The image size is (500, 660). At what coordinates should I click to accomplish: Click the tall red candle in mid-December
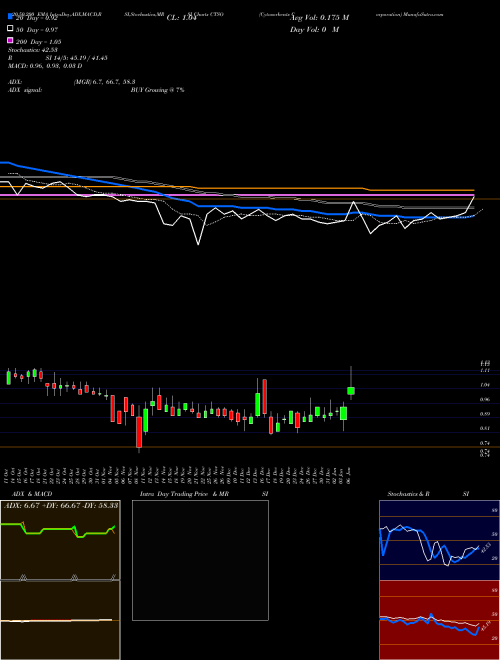click(265, 397)
